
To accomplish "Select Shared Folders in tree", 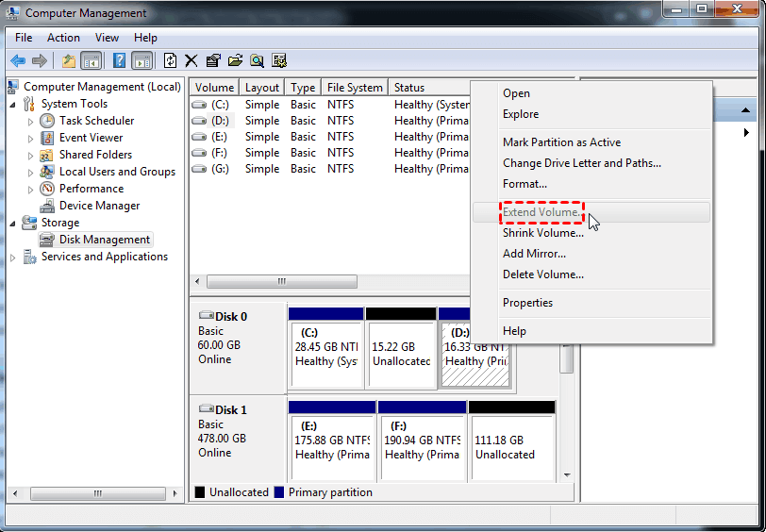I will [x=96, y=155].
